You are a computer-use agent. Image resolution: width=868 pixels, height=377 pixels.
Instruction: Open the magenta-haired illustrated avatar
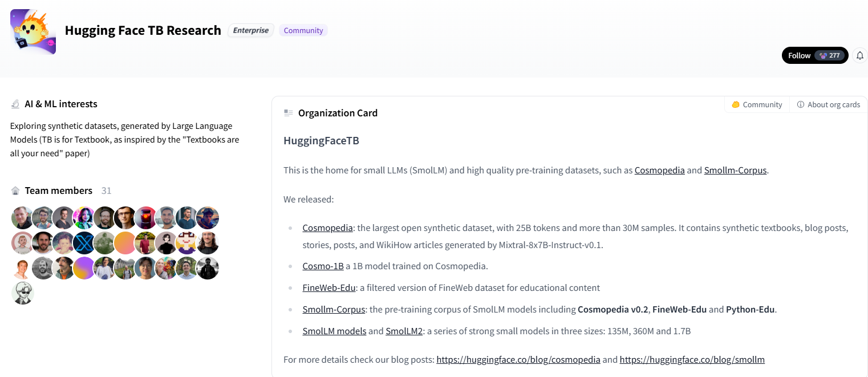click(x=84, y=218)
